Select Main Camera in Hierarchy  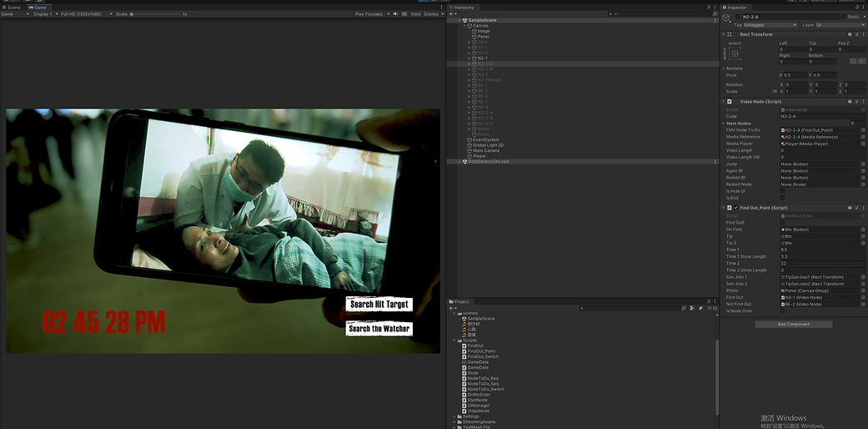click(x=486, y=151)
